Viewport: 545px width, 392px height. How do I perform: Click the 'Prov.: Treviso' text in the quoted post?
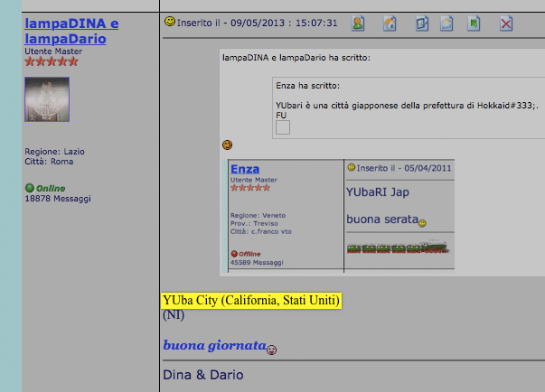254,223
